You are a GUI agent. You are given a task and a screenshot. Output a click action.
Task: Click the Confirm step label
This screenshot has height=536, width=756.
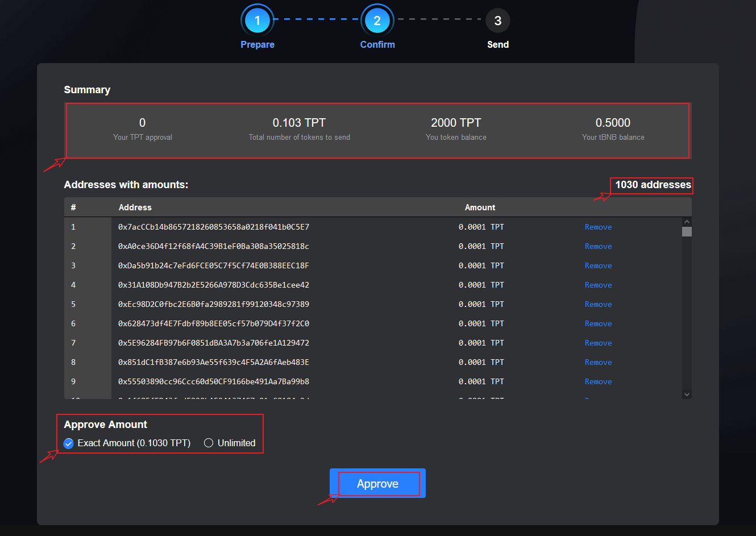377,44
